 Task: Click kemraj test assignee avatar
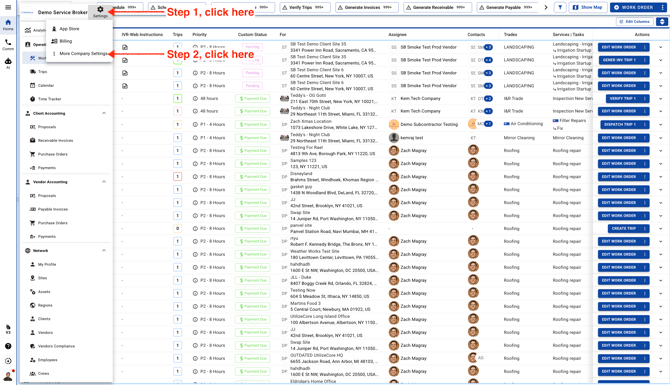(394, 138)
